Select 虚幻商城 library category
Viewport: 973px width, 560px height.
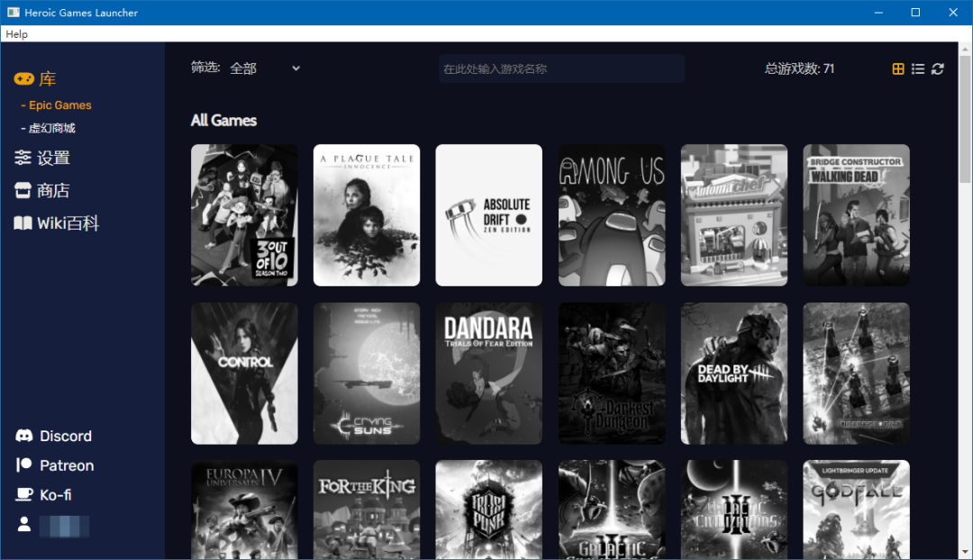(x=51, y=129)
